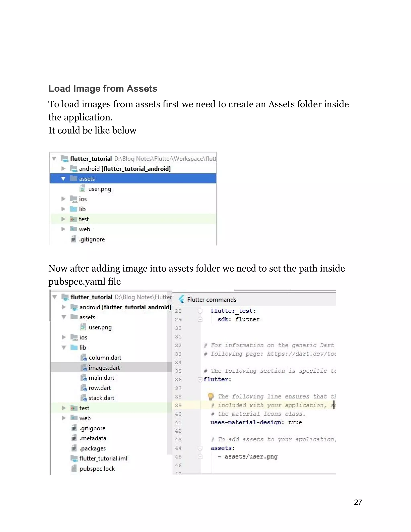Toggle the fold marker at line 36
This screenshot has height=532, width=411.
(200, 379)
